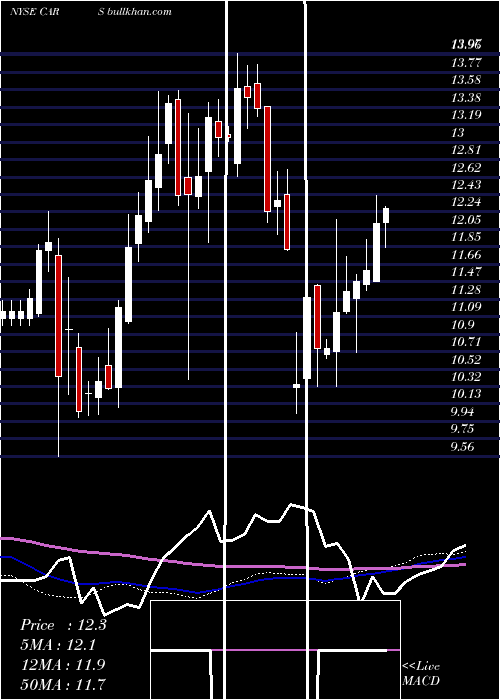Click the '12MA : 11.9' readout
This screenshot has width=500, height=700.
(x=63, y=664)
